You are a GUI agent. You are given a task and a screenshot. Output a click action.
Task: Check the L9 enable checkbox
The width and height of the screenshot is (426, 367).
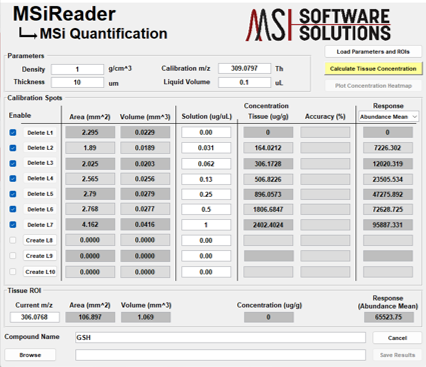(x=13, y=256)
